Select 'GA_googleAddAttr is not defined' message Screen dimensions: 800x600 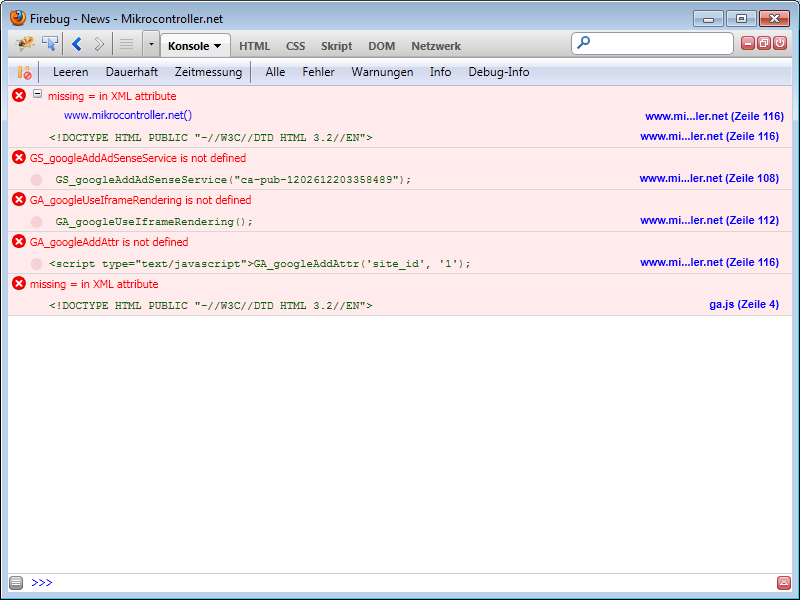pos(109,242)
